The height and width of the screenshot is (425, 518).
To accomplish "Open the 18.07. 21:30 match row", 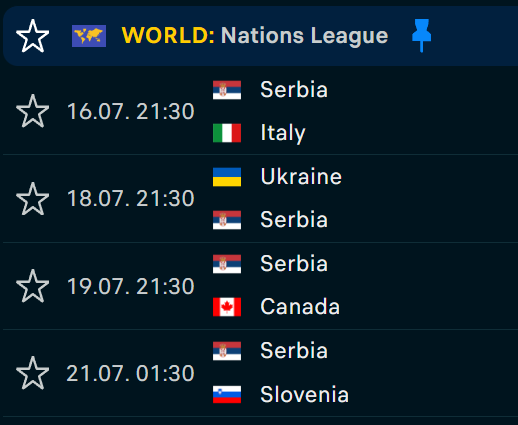I will pyautogui.click(x=260, y=199).
